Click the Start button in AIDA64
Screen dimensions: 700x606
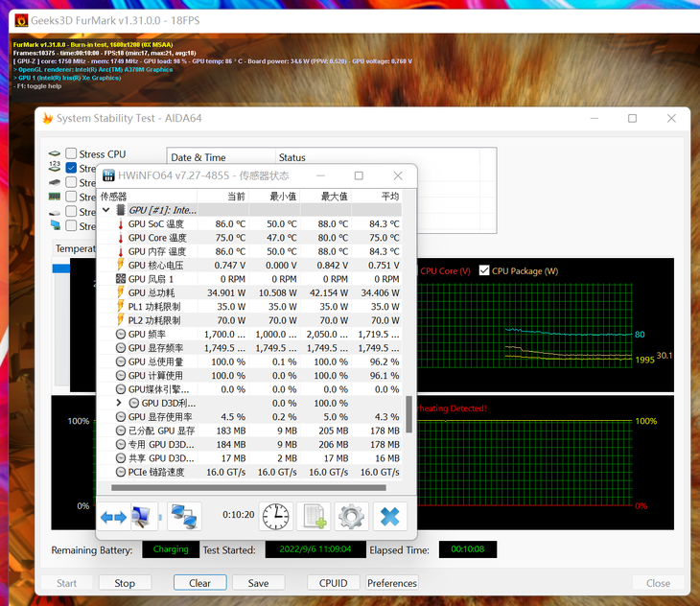click(66, 583)
